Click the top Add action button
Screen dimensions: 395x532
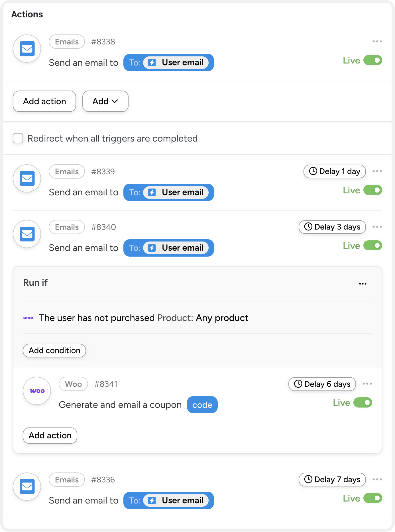[44, 101]
